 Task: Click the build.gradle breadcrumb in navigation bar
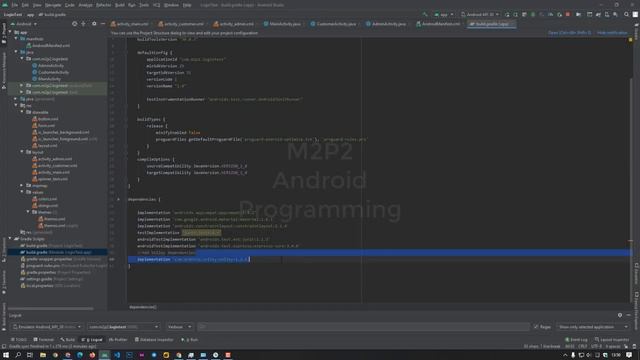(52, 14)
